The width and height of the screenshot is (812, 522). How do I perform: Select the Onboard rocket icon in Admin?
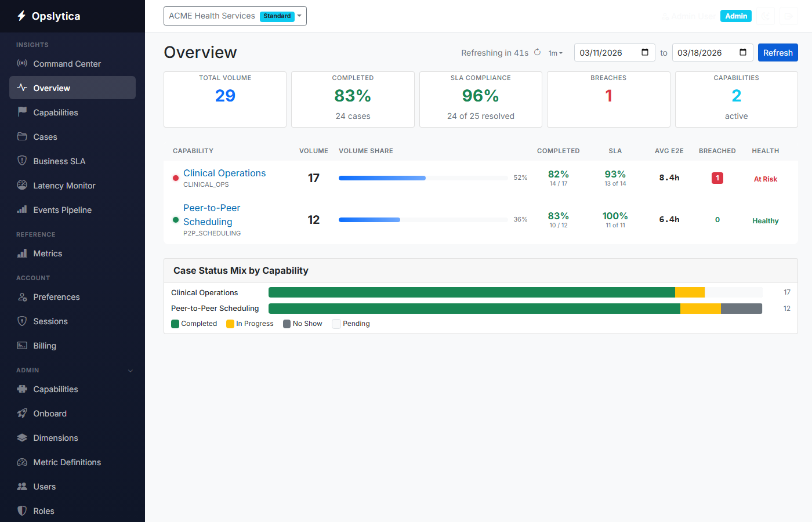click(23, 413)
